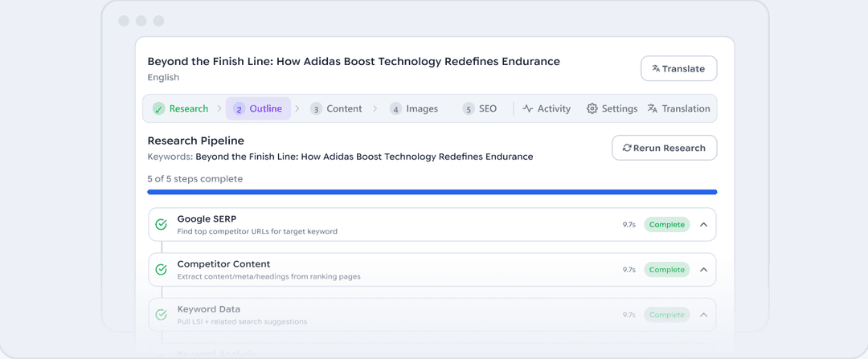Click the Keyword Data title
Viewport: 868px width, 359px height.
[x=209, y=309]
